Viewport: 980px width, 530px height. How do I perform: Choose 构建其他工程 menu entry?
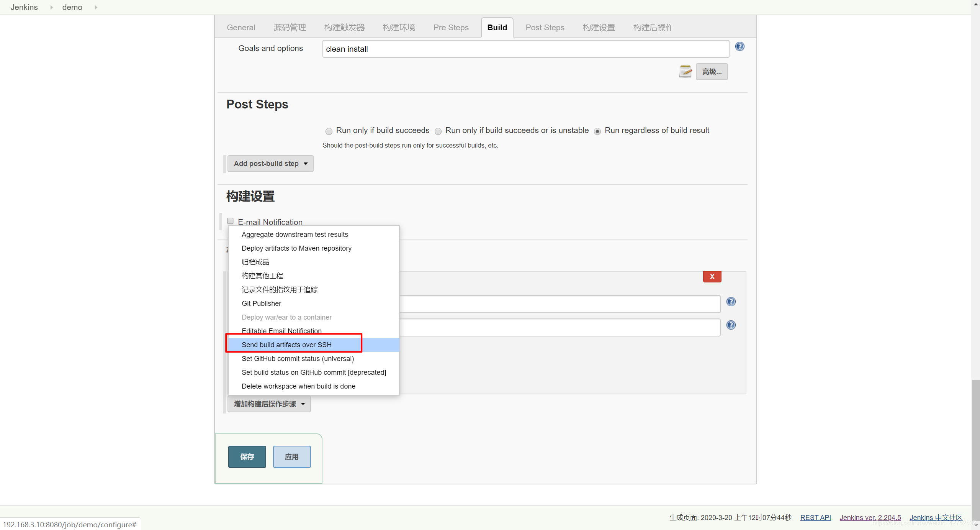coord(314,276)
